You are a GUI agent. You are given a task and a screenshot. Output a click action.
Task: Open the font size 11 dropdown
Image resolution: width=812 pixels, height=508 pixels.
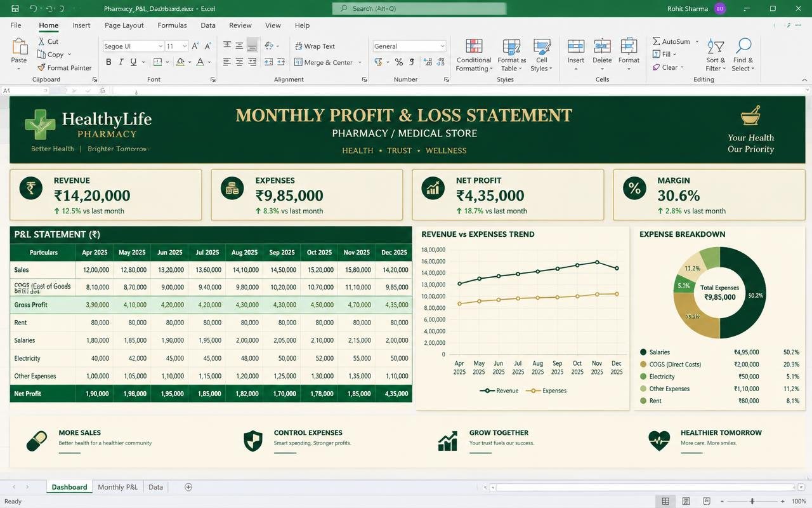click(x=185, y=46)
